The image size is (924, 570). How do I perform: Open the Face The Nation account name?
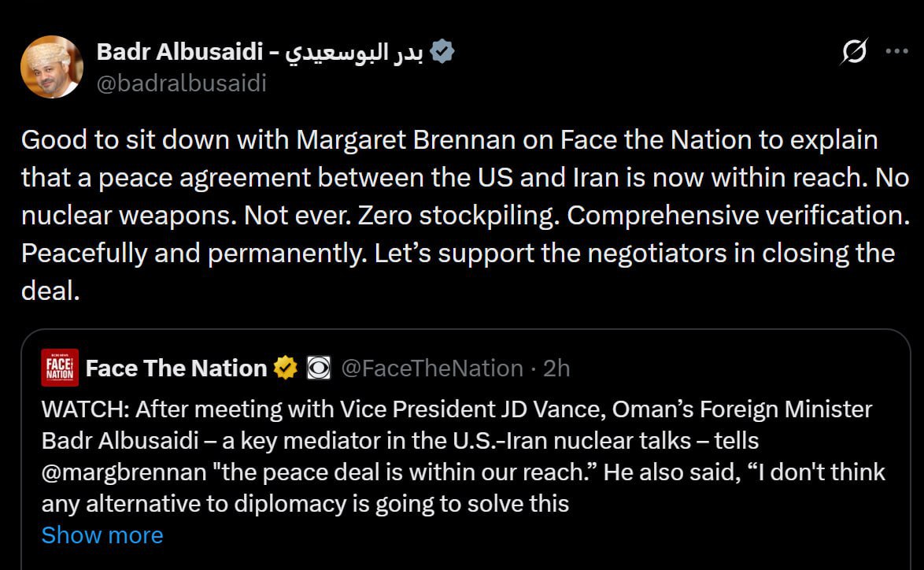pyautogui.click(x=176, y=368)
